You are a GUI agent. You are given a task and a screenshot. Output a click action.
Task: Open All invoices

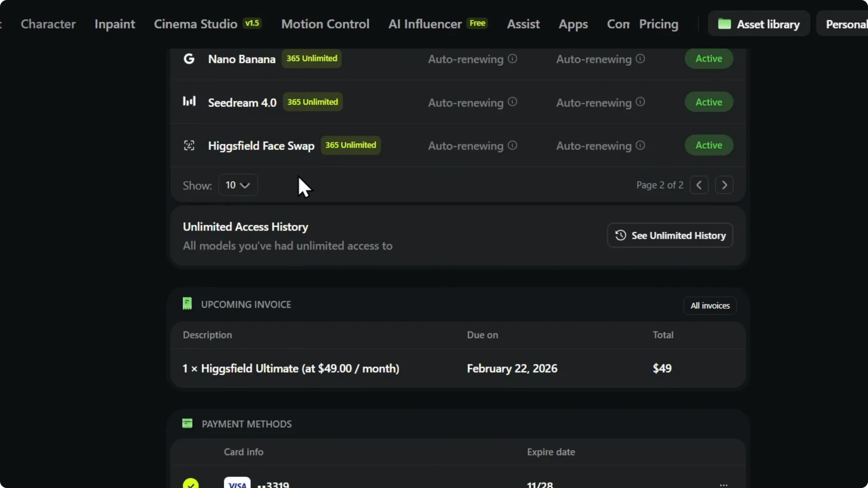[x=710, y=305]
